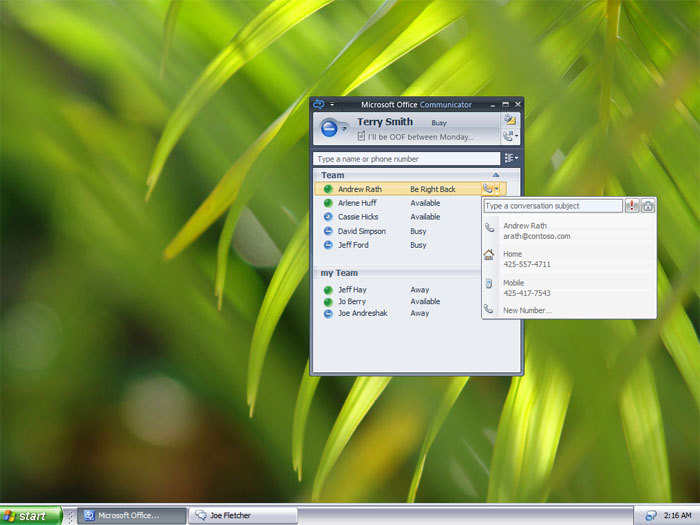Open the Windows start button
700x525 pixels.
[x=30, y=516]
